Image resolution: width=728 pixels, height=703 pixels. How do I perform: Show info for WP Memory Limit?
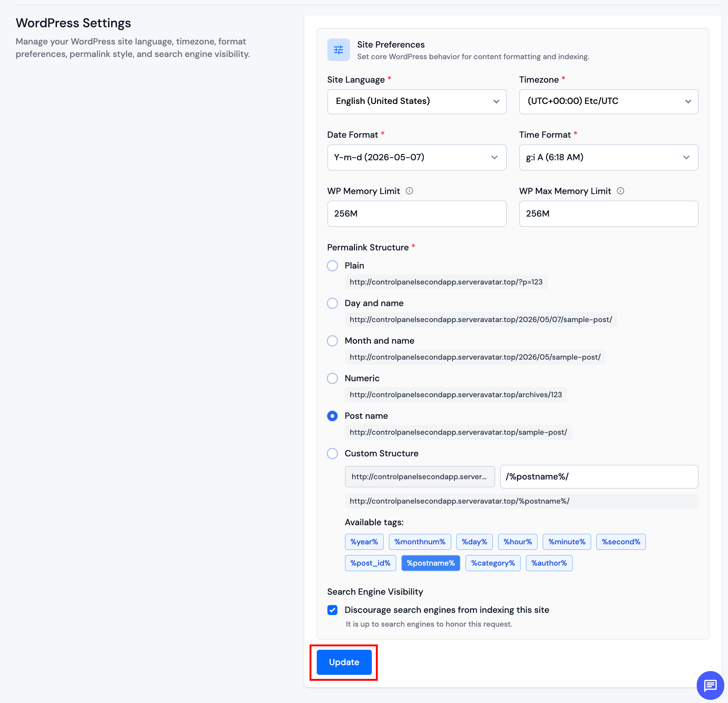[x=409, y=191]
